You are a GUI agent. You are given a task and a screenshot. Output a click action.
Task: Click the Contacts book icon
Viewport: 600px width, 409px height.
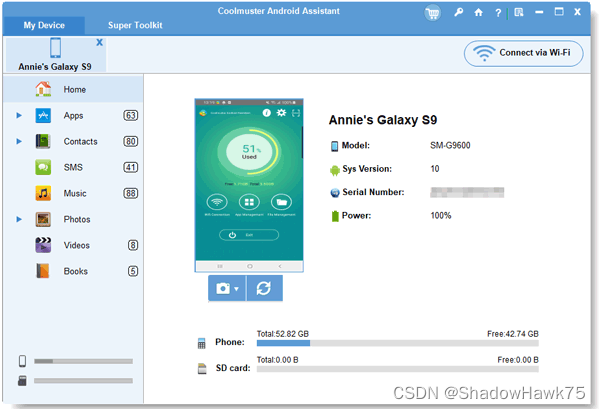click(x=43, y=141)
